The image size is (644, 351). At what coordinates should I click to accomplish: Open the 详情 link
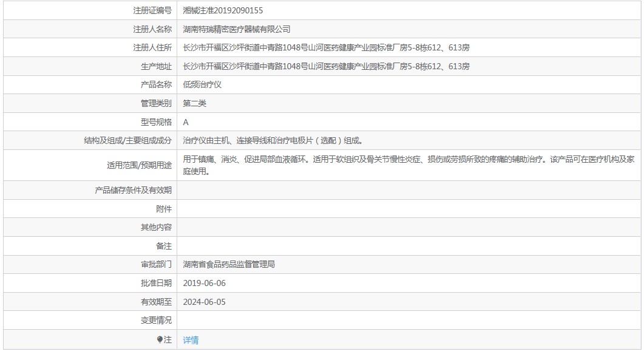point(191,340)
